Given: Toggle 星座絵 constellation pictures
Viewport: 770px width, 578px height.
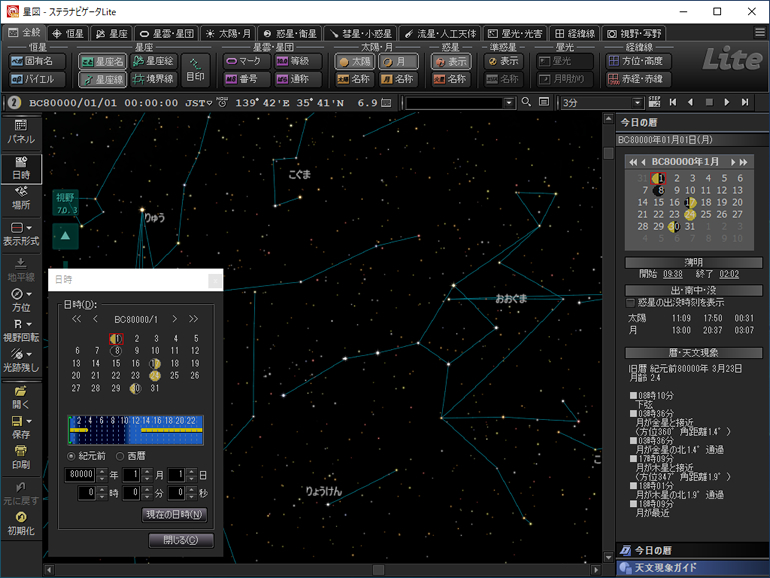Looking at the screenshot, I should click(x=154, y=61).
